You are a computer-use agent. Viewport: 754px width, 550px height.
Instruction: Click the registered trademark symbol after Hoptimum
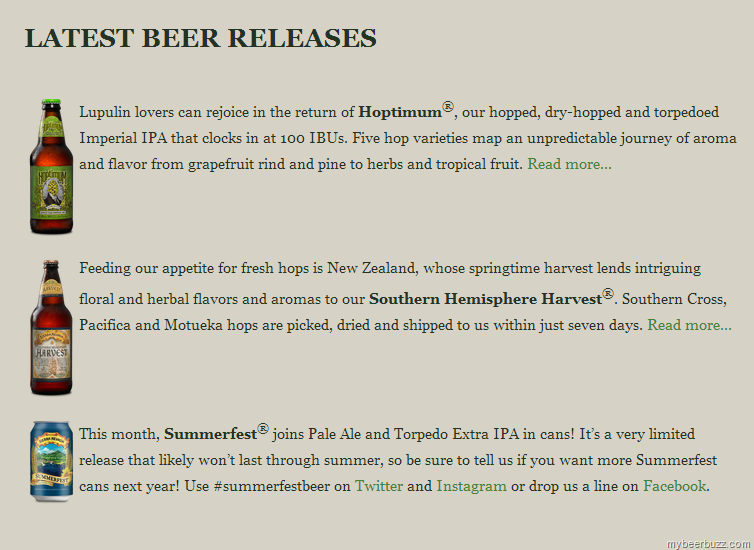[448, 107]
